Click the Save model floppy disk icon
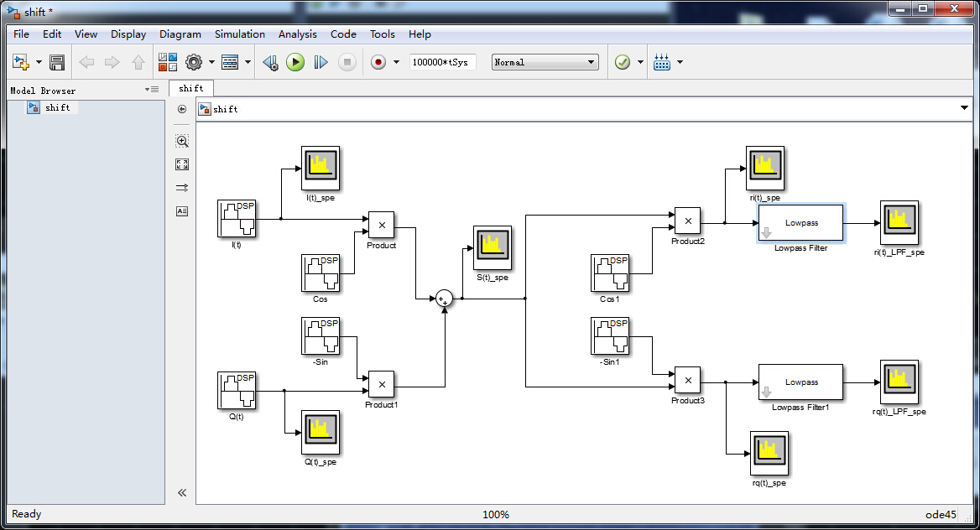Image resolution: width=980 pixels, height=530 pixels. pos(57,62)
